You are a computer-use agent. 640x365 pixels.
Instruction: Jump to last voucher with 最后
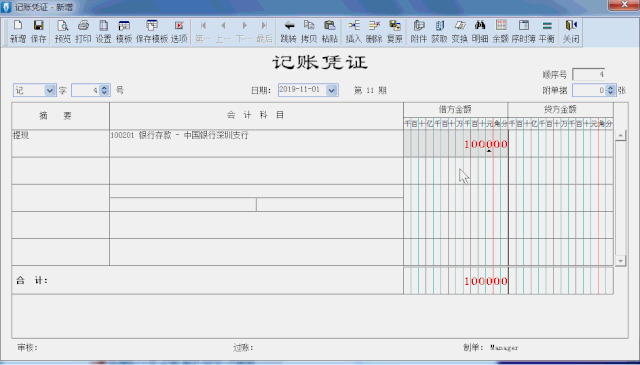click(x=264, y=32)
